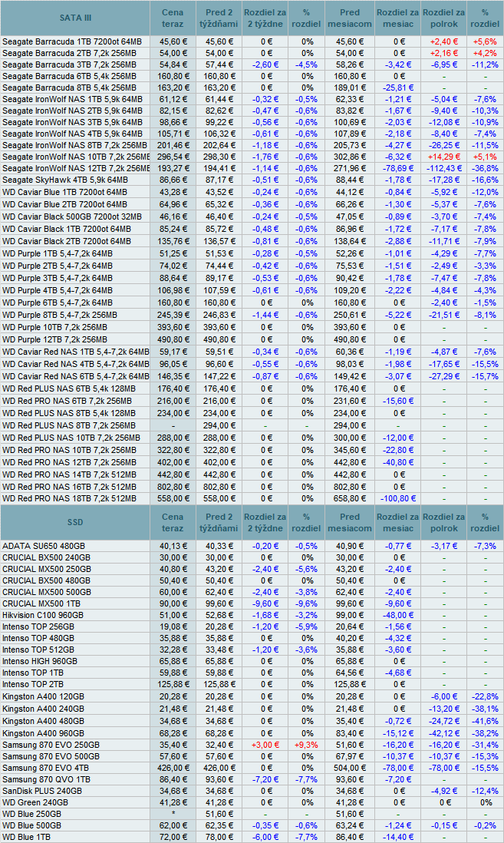The height and width of the screenshot is (843, 504).
Task: Click -15,60 € in WD Red PRO NAS 6TB row
Action: (398, 401)
